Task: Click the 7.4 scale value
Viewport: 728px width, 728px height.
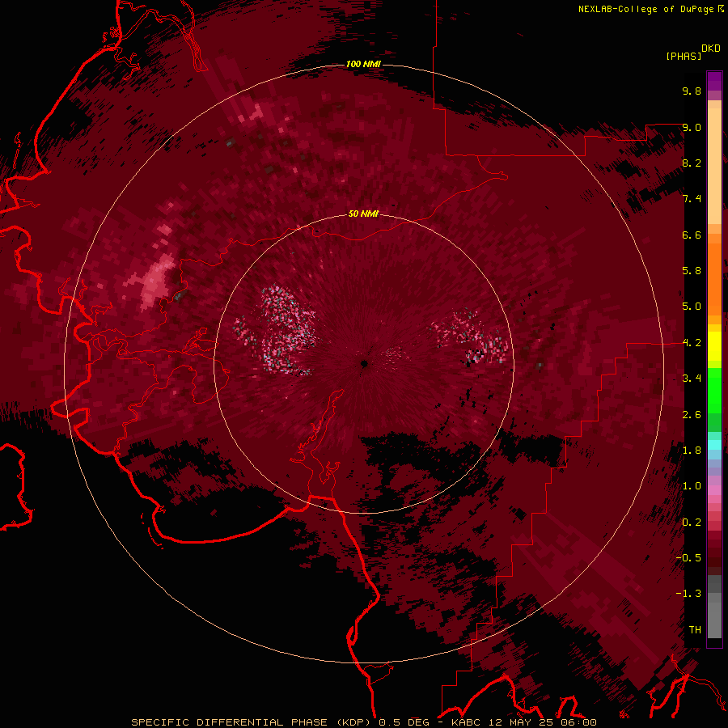Action: [x=692, y=199]
